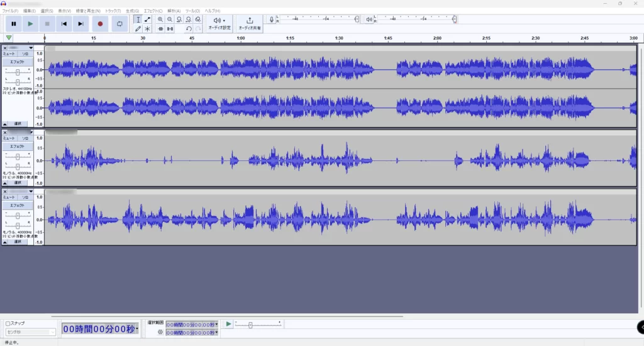Viewport: 644px width, 346px height.
Task: Open the エフェクト(C) menu
Action: tap(153, 11)
